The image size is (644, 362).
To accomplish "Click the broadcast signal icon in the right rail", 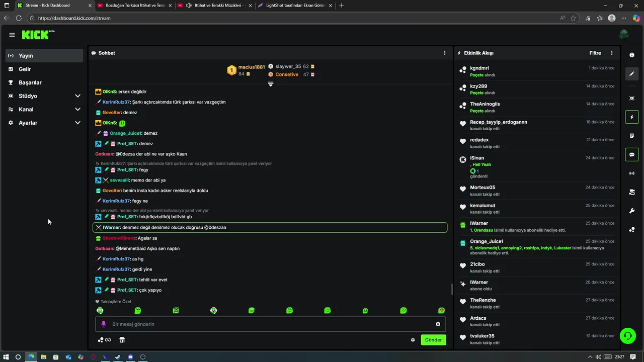I will tap(632, 173).
